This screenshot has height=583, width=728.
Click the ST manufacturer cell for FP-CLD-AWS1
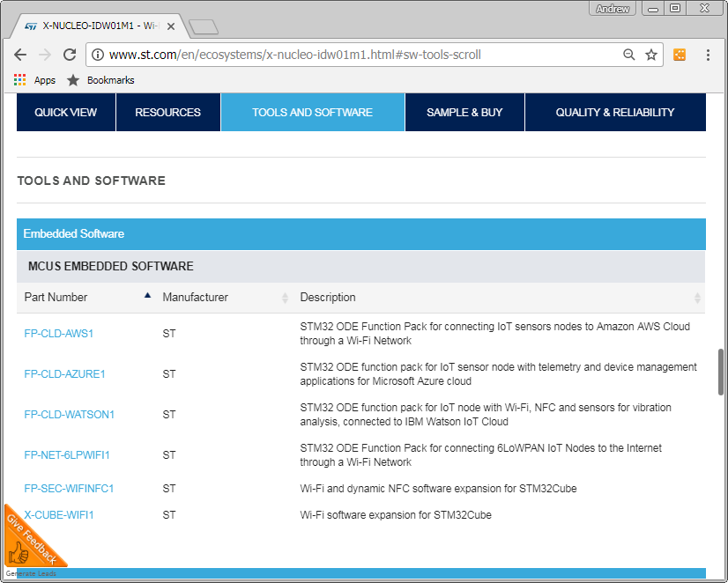(x=169, y=334)
